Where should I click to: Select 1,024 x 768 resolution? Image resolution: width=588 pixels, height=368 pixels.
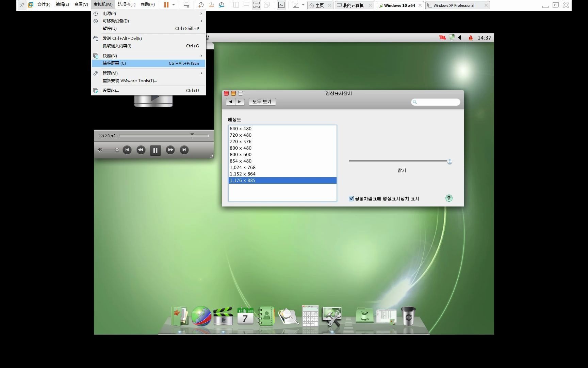click(282, 167)
